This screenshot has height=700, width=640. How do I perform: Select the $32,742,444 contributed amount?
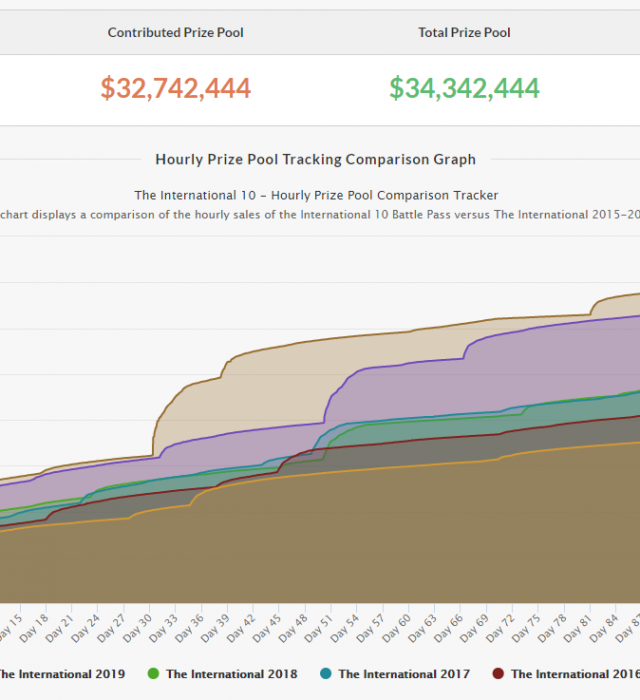pyautogui.click(x=175, y=88)
